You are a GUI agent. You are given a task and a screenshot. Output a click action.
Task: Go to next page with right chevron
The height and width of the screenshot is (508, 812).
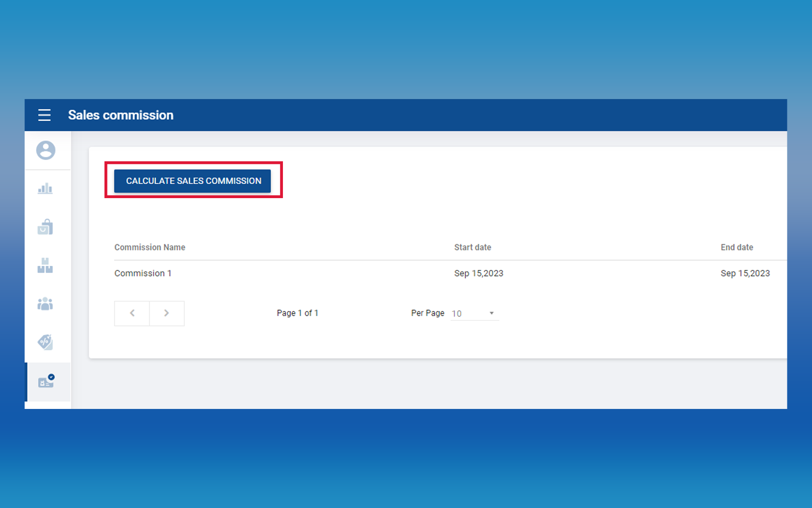pos(167,313)
